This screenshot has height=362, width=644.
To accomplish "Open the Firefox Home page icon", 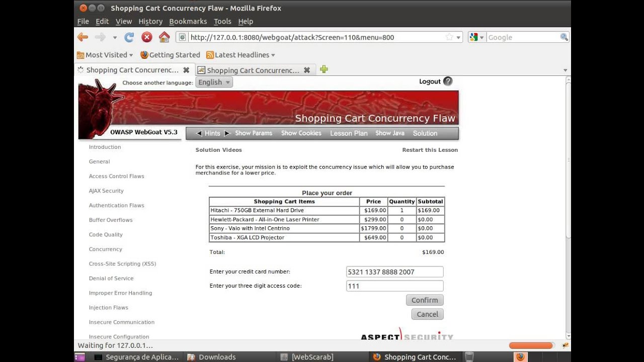I will (x=164, y=37).
